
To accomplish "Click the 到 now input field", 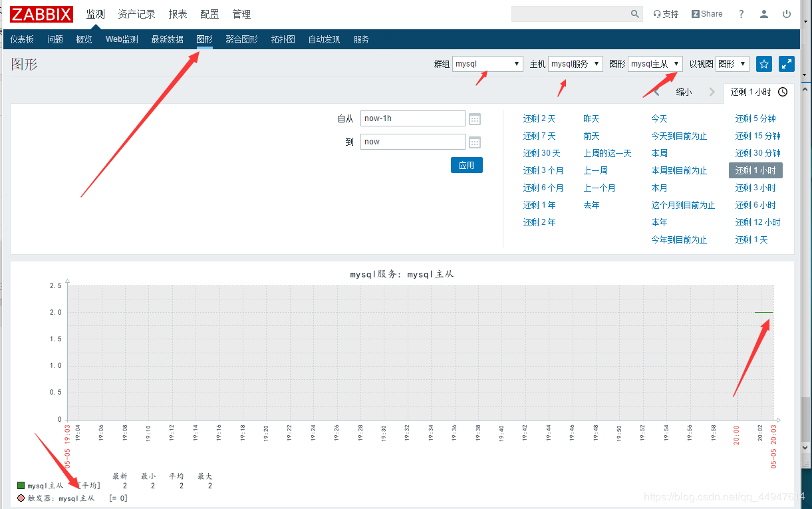I will [413, 142].
